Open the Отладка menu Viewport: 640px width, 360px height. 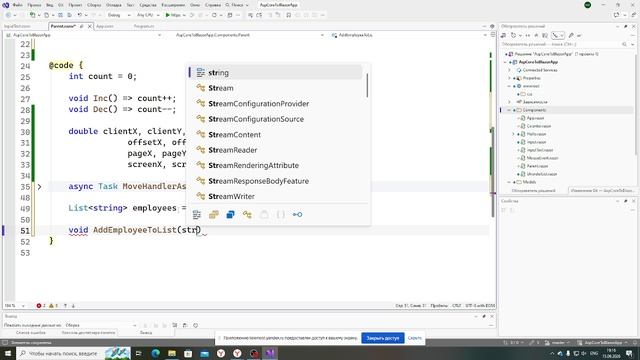113,5
